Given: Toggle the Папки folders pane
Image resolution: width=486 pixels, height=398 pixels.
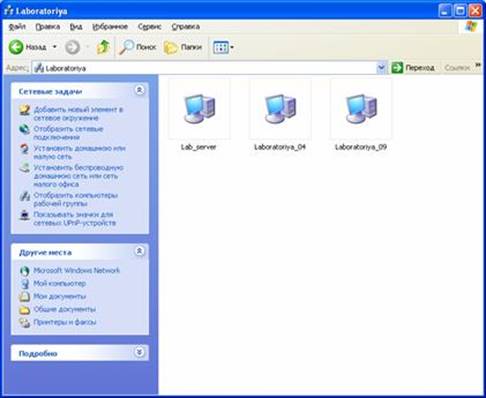Looking at the screenshot, I should point(183,48).
